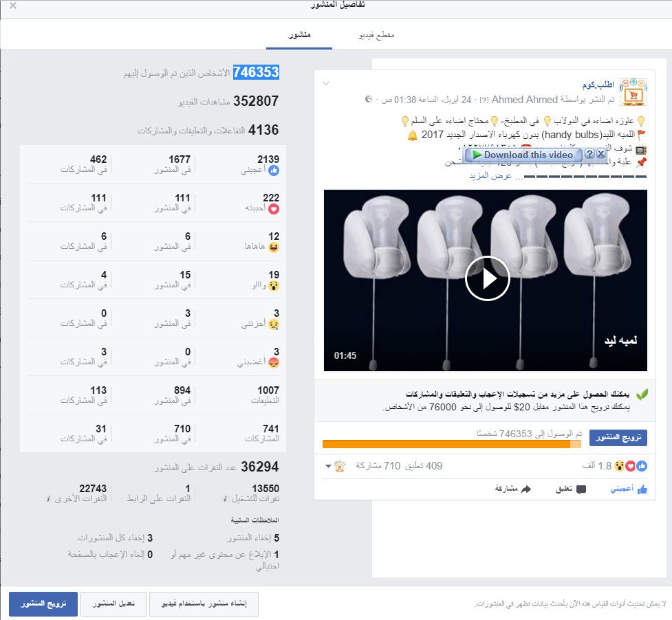
Task: Play the LED bulb video
Action: point(487,279)
